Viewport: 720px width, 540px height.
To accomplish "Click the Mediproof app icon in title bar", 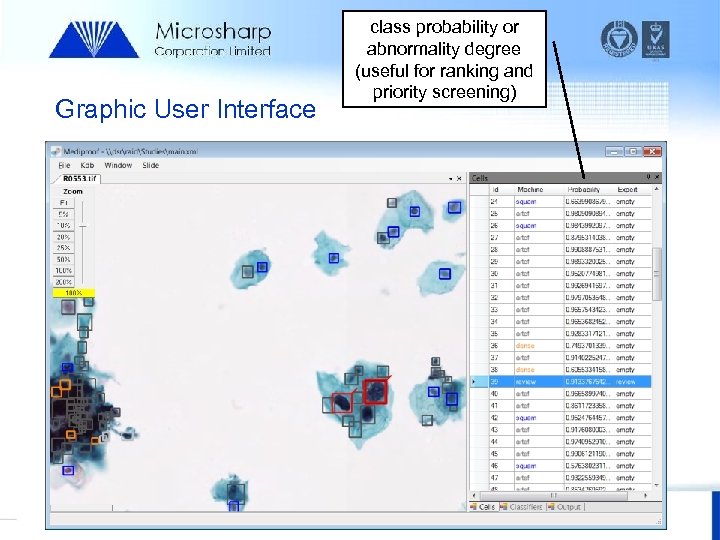I will tap(56, 152).
